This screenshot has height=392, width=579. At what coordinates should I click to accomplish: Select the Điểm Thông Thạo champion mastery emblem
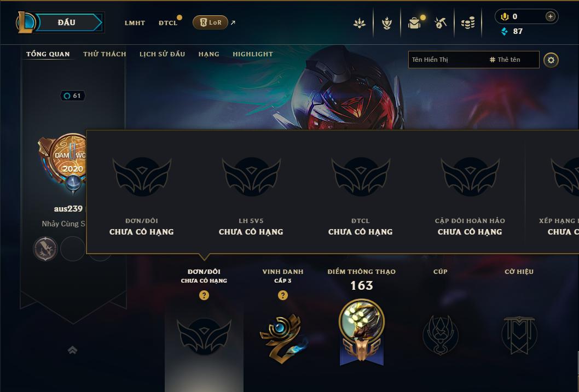point(362,331)
